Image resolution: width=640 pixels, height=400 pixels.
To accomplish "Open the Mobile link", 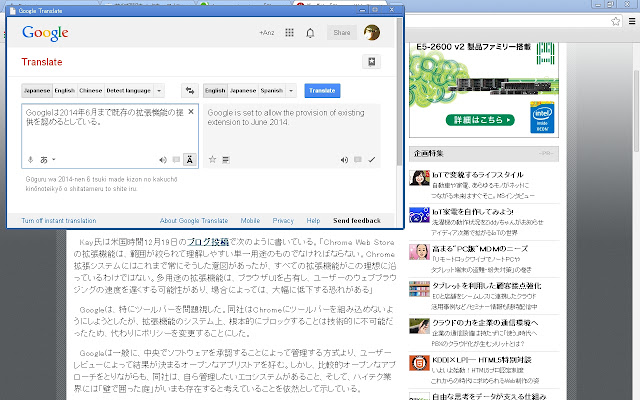I will pyautogui.click(x=250, y=220).
